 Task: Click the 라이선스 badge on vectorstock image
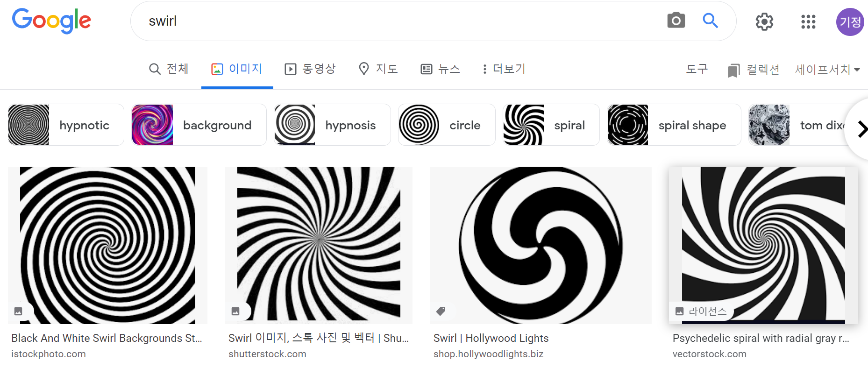[x=701, y=311]
